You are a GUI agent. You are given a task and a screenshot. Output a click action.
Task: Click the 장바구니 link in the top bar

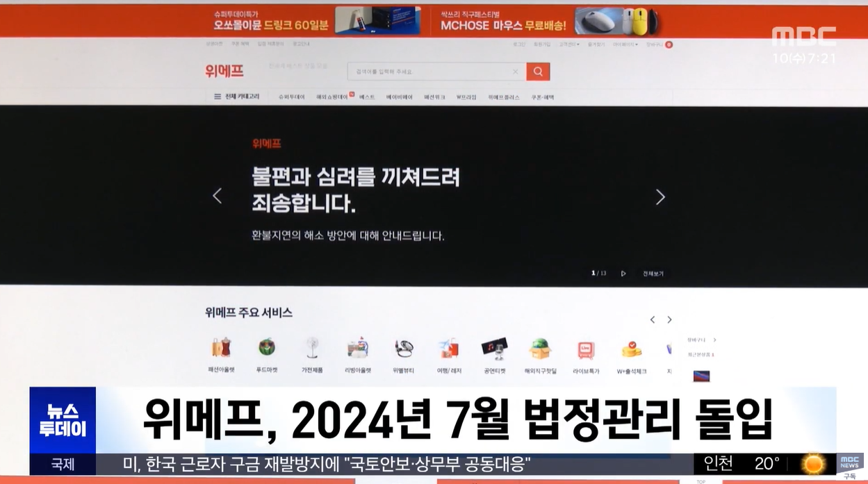coord(654,44)
